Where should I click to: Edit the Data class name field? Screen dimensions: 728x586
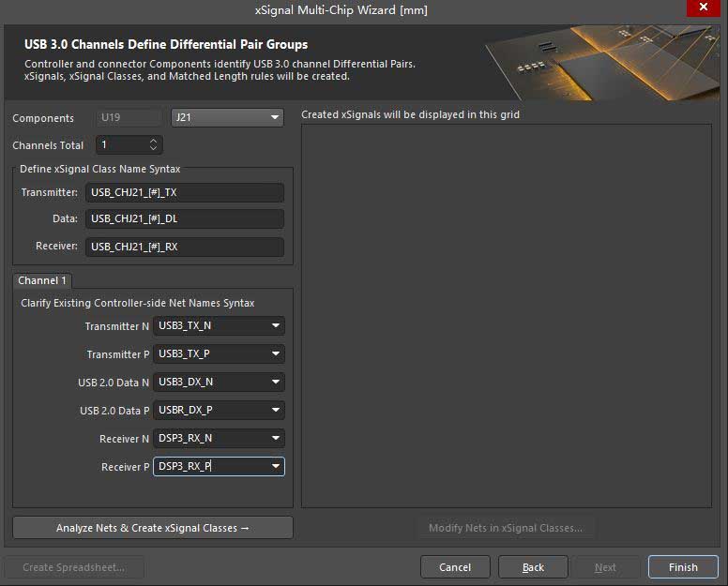coord(185,219)
